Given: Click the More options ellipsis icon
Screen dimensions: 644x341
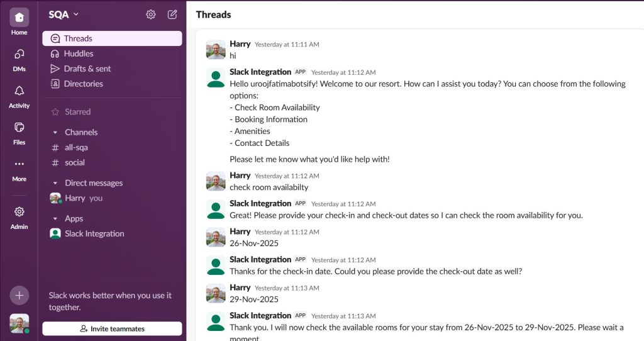Looking at the screenshot, I should click(19, 164).
